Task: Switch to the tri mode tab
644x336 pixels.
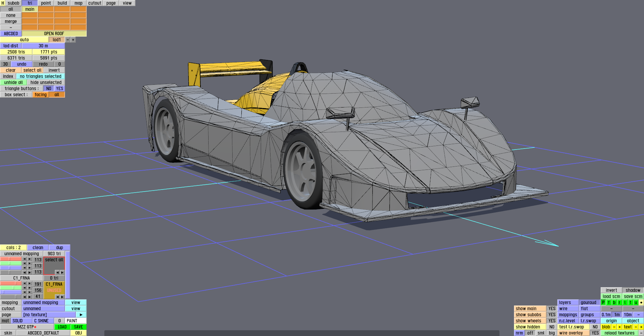Action: 30,3
